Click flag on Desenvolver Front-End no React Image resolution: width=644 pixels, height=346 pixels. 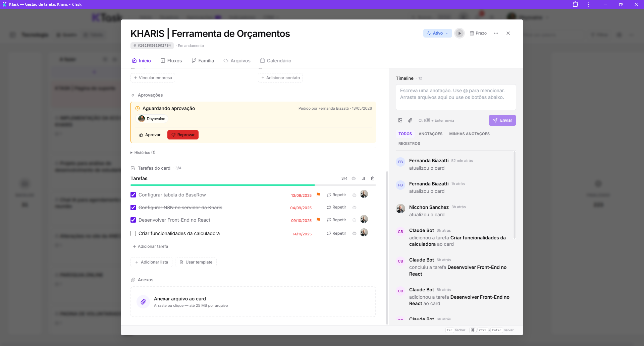coord(319,220)
